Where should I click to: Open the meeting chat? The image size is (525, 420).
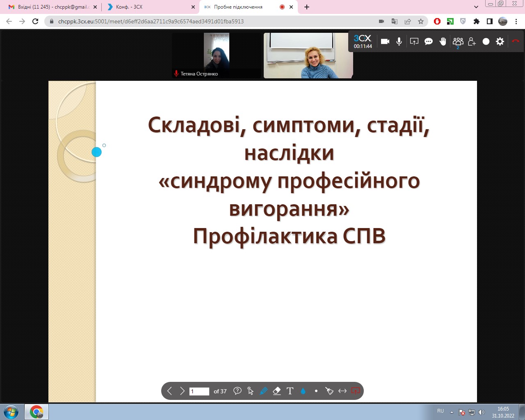(x=429, y=41)
